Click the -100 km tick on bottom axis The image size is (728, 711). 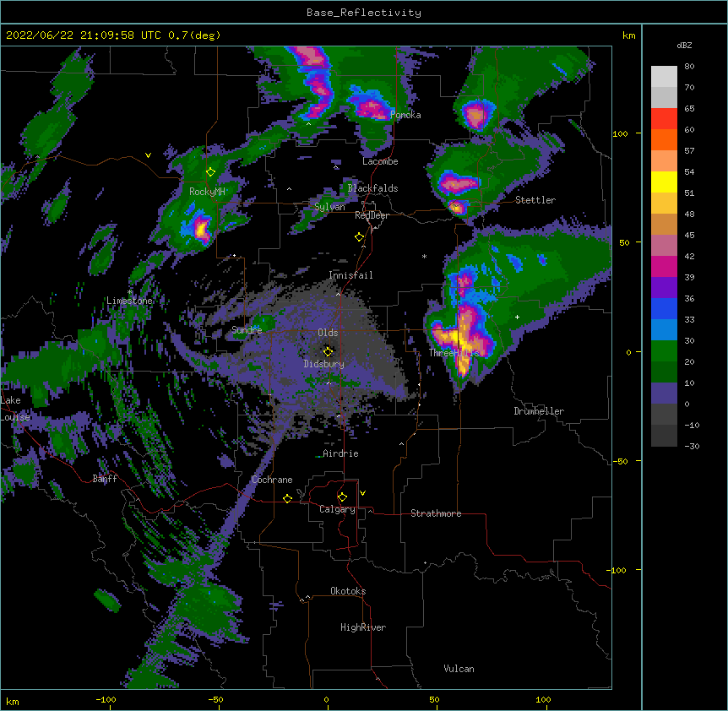click(x=106, y=699)
